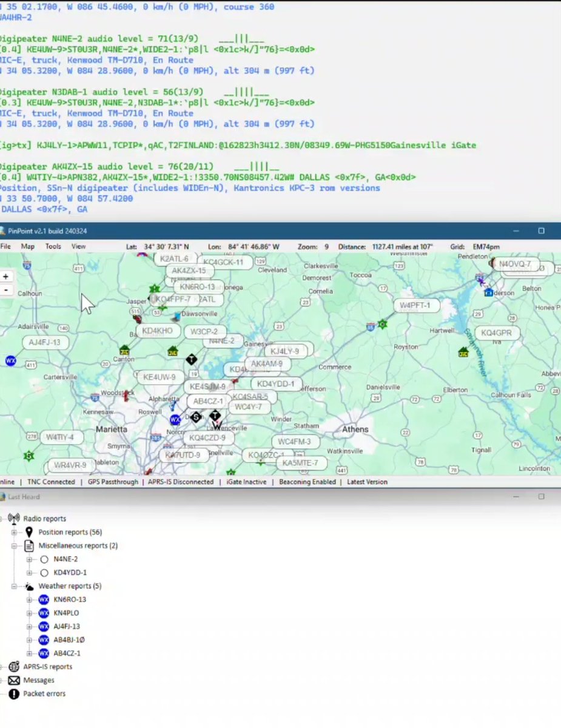Click the house station icon left of KQ4GPR on map

tap(464, 351)
